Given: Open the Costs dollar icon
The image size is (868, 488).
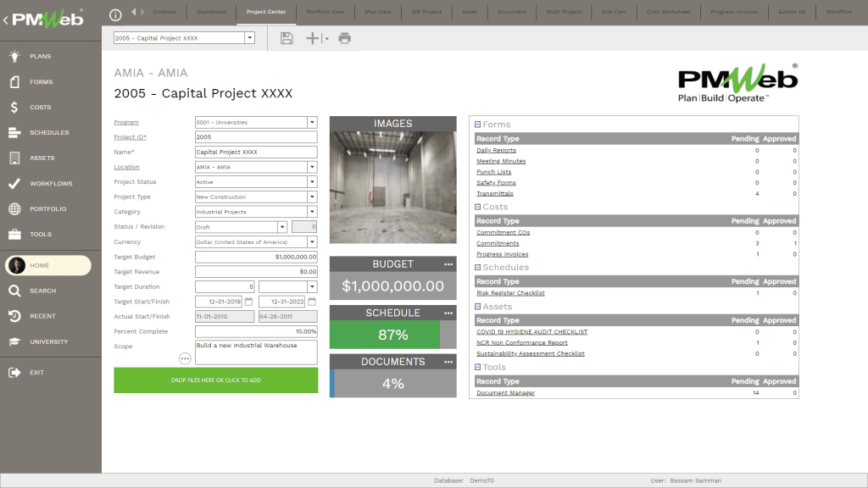Looking at the screenshot, I should tap(15, 107).
